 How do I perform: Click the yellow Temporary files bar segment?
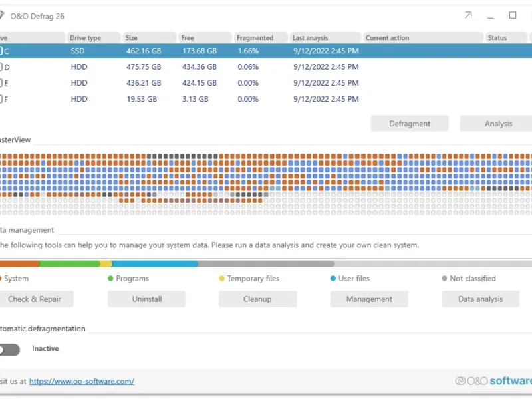pyautogui.click(x=106, y=263)
